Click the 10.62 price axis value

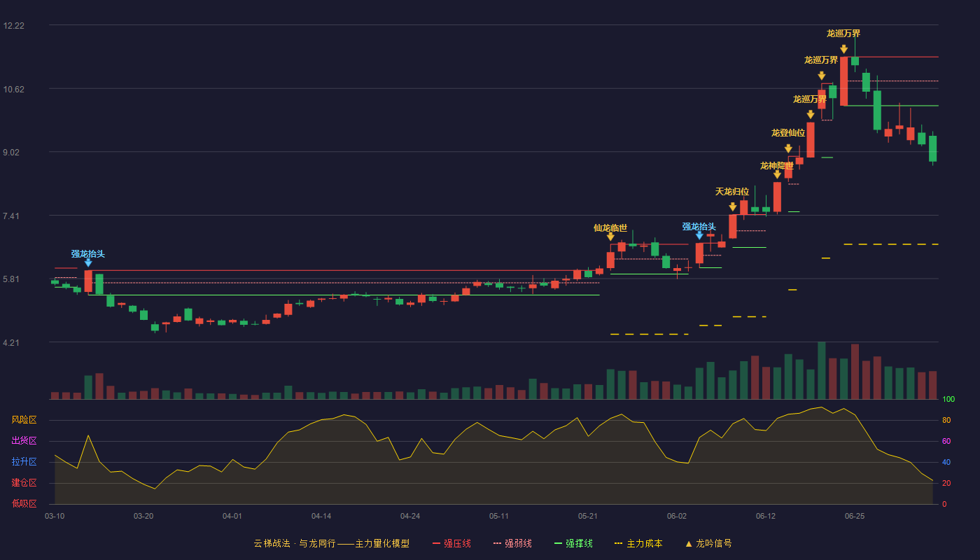tap(14, 89)
